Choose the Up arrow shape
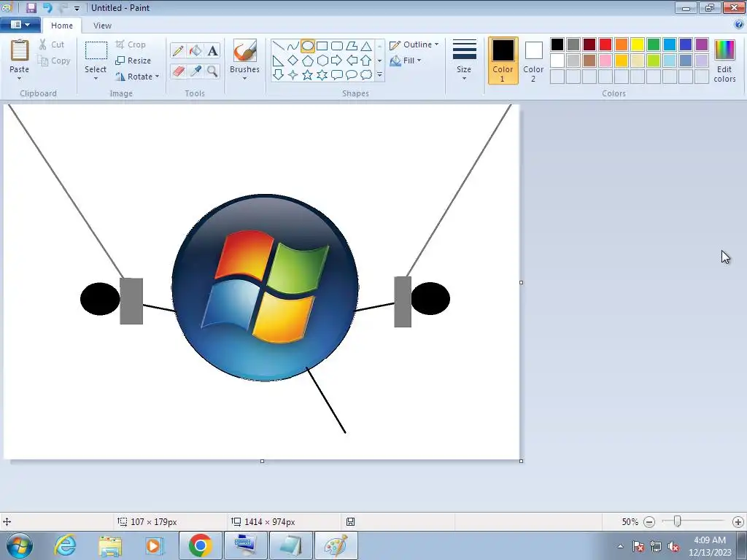 coord(366,61)
